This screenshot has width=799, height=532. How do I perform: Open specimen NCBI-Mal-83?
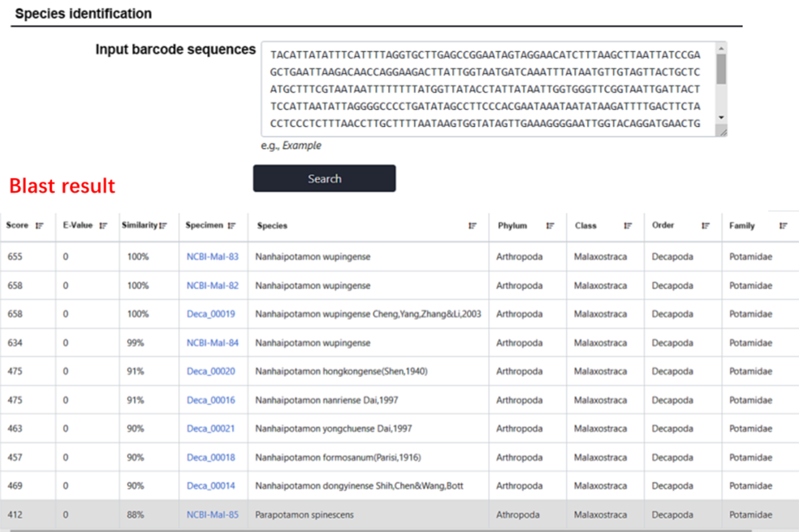click(212, 257)
